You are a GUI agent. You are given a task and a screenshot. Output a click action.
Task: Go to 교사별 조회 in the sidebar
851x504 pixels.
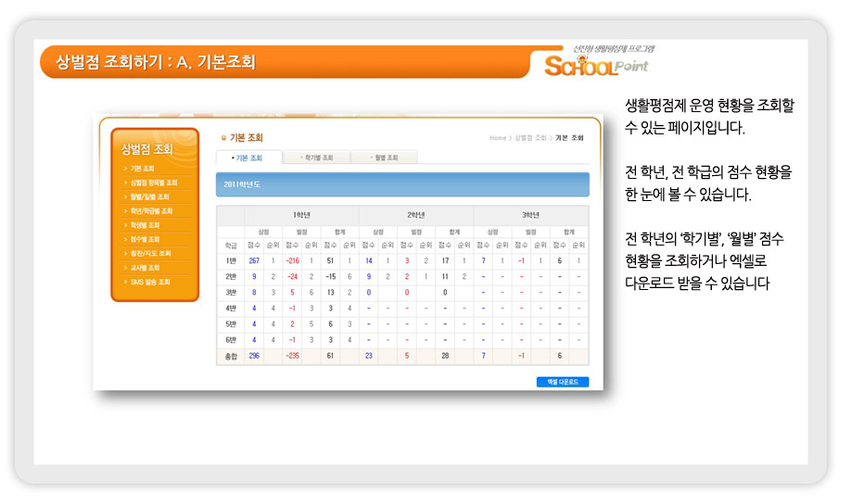tap(145, 267)
